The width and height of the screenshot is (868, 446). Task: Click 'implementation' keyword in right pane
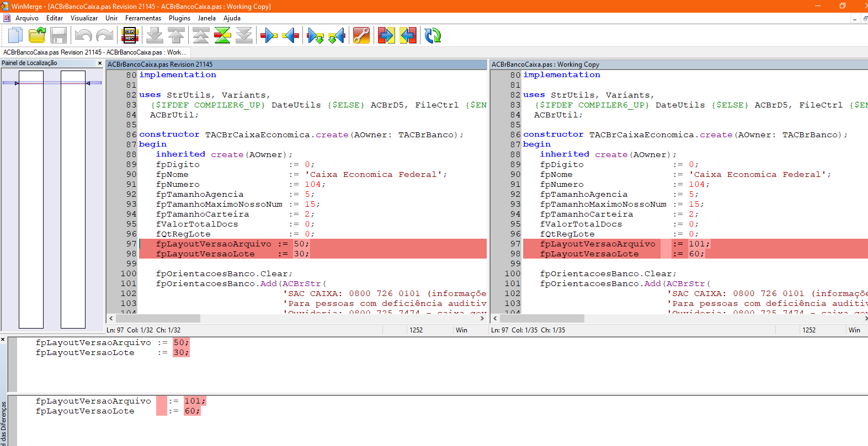tap(562, 75)
